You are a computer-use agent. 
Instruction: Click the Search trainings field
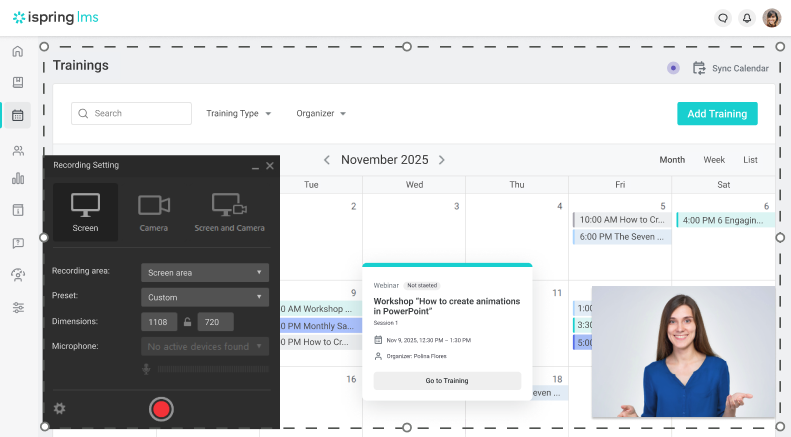tap(131, 114)
